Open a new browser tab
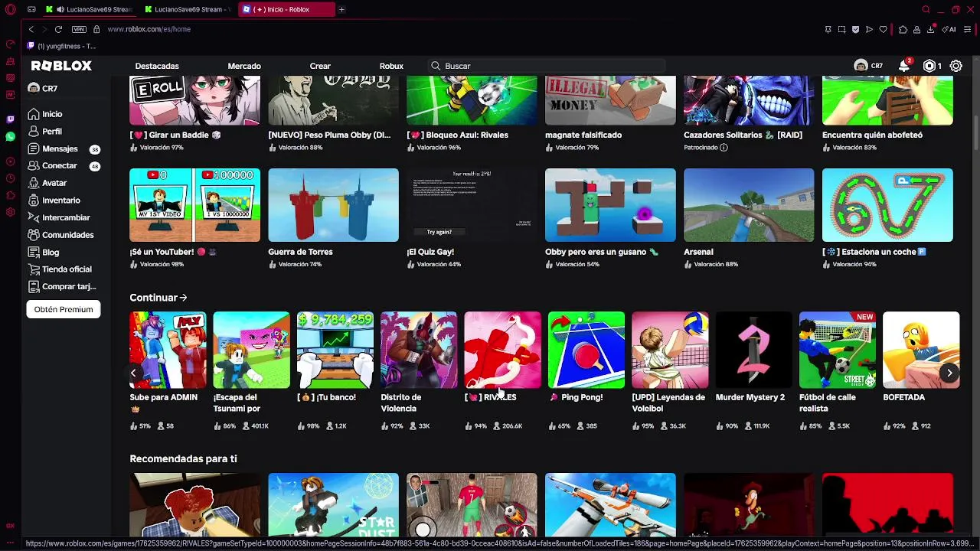This screenshot has width=980, height=551. point(341,9)
